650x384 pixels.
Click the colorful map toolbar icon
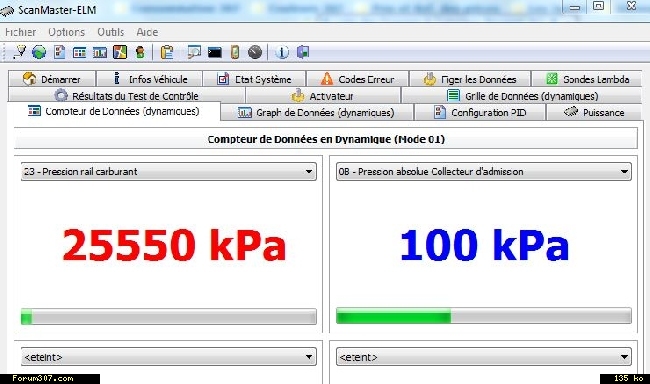click(x=120, y=52)
